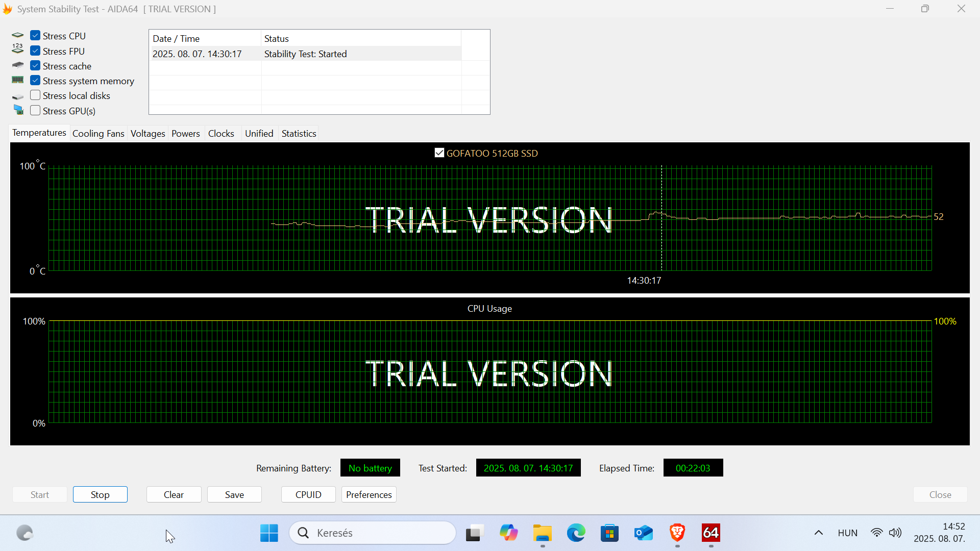Switch to the Cooling Fans tab
The width and height of the screenshot is (980, 551).
coord(99,134)
